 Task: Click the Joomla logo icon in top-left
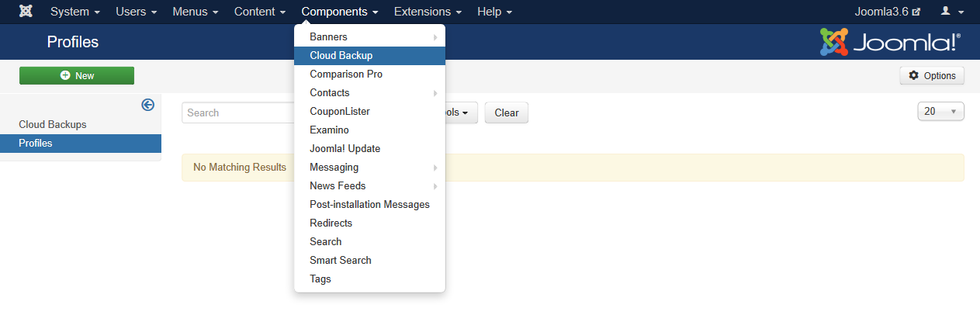26,12
